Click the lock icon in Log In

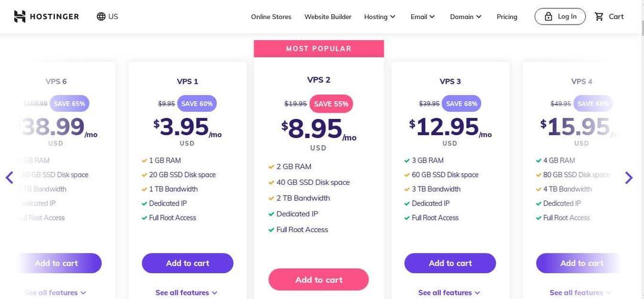(x=548, y=16)
